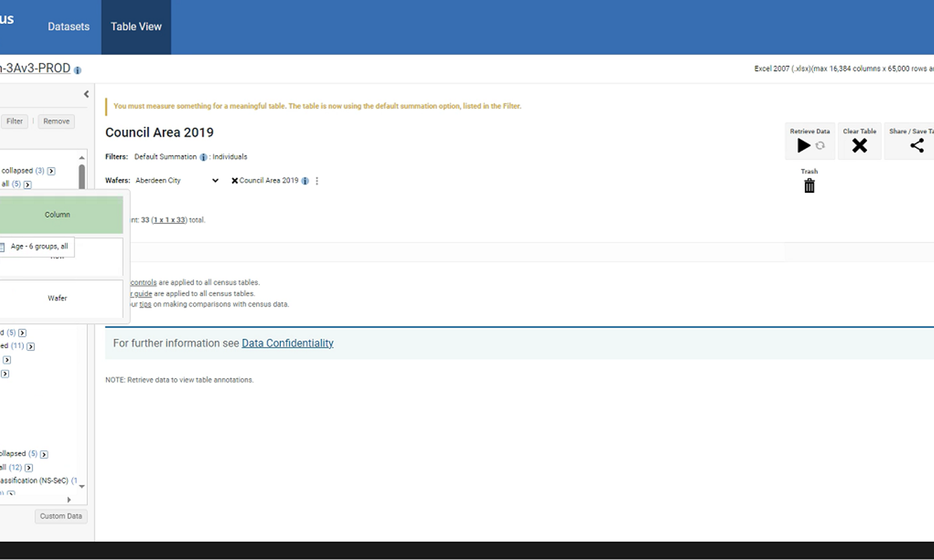This screenshot has width=934, height=560.
Task: Expand the 'all (12)' variable arrow
Action: (28, 467)
